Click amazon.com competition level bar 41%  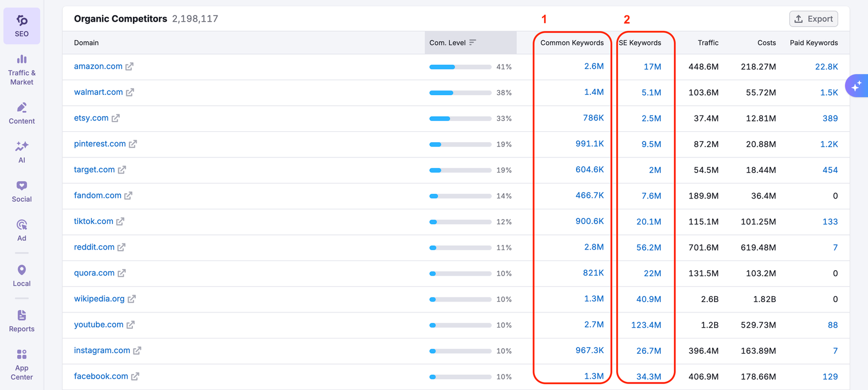460,67
